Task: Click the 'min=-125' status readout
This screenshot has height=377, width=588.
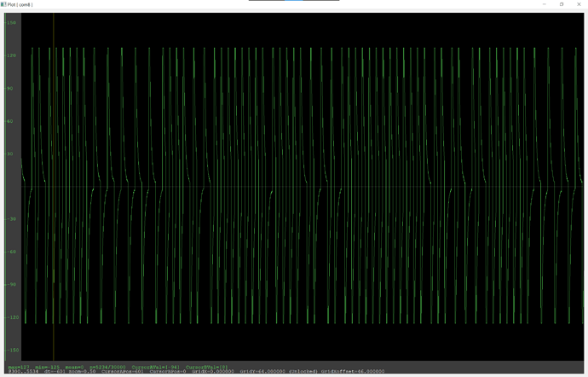Action: 47,368
